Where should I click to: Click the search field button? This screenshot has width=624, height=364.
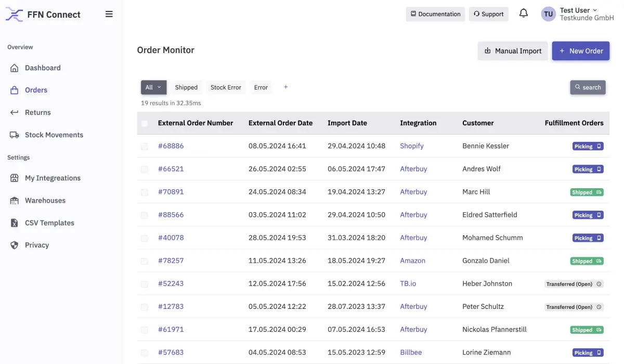588,87
